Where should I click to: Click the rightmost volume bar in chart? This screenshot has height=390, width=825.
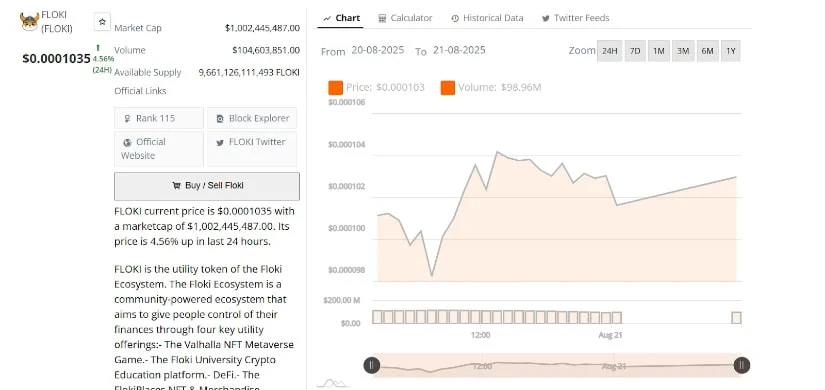pyautogui.click(x=737, y=317)
